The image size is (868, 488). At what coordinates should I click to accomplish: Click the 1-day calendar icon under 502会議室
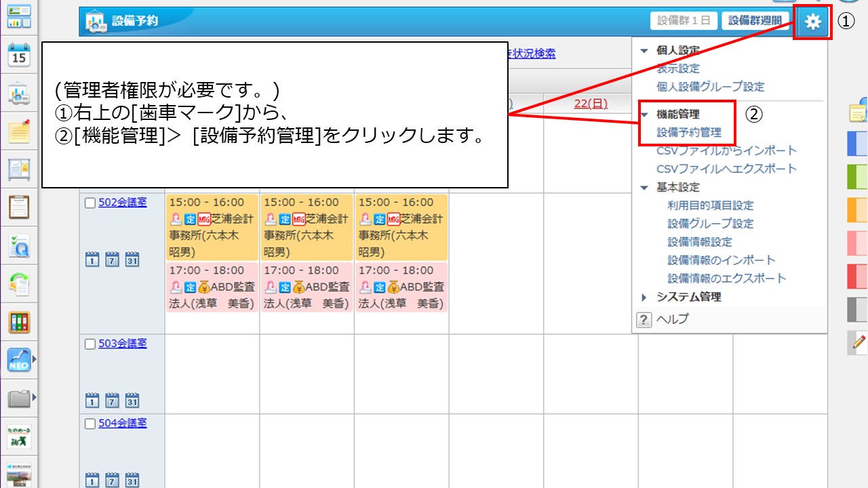click(x=92, y=259)
